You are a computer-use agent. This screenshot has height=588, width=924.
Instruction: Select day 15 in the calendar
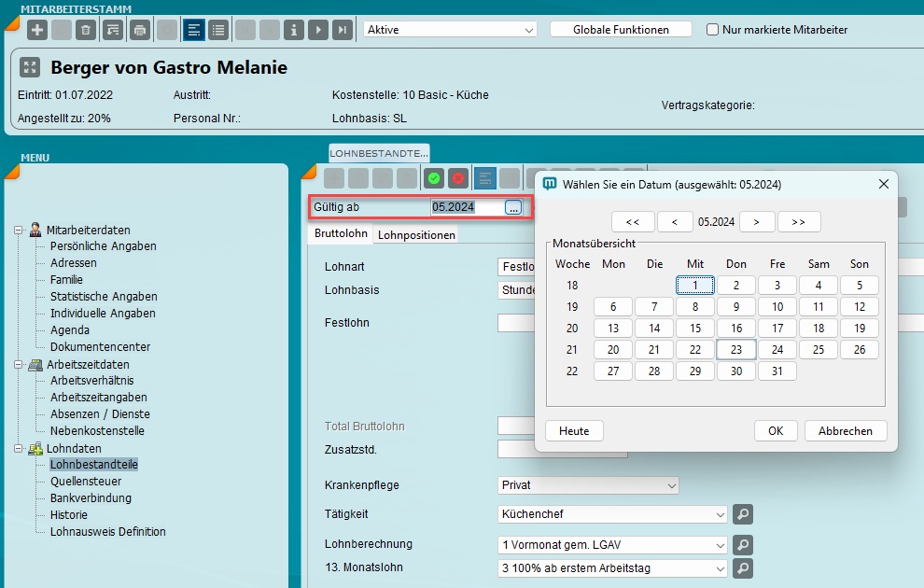(x=695, y=329)
